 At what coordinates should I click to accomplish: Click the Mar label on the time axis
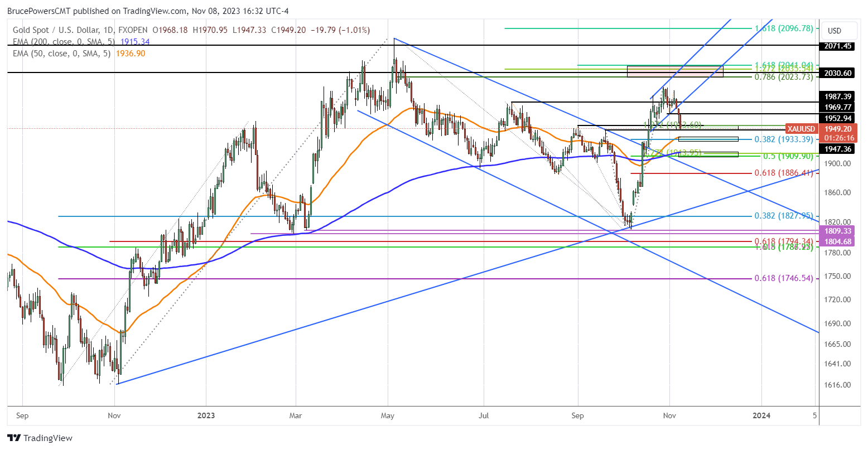click(x=296, y=415)
